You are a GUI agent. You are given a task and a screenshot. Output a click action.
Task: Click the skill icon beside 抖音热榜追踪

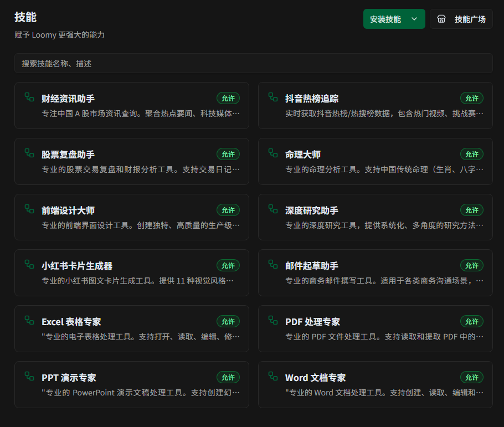(273, 97)
